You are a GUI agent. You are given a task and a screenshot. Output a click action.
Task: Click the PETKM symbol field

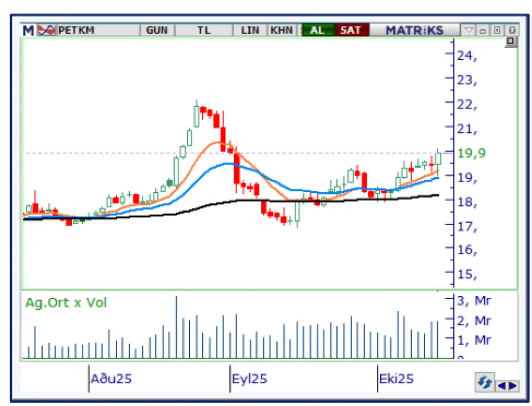[x=76, y=30]
